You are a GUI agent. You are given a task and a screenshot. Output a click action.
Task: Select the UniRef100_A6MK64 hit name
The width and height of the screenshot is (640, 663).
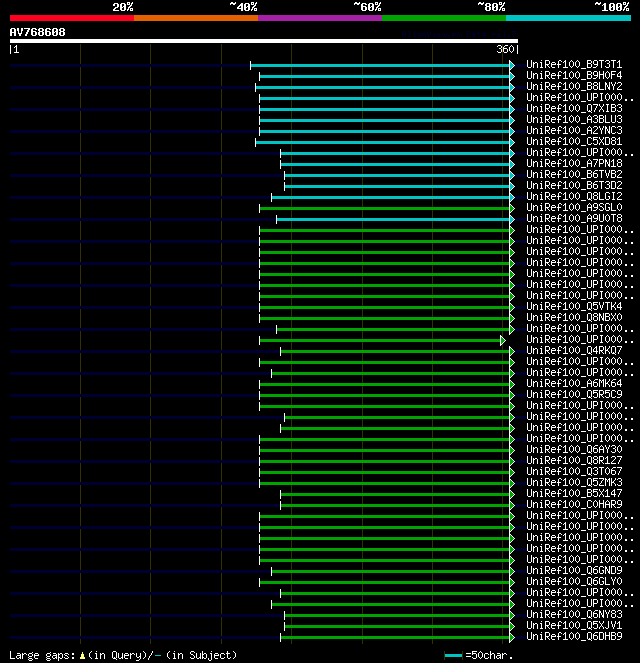574,383
